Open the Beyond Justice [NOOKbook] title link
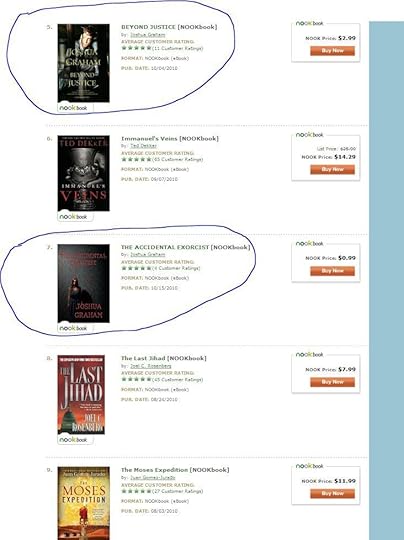Image resolution: width=404 pixels, height=540 pixels. click(x=169, y=27)
